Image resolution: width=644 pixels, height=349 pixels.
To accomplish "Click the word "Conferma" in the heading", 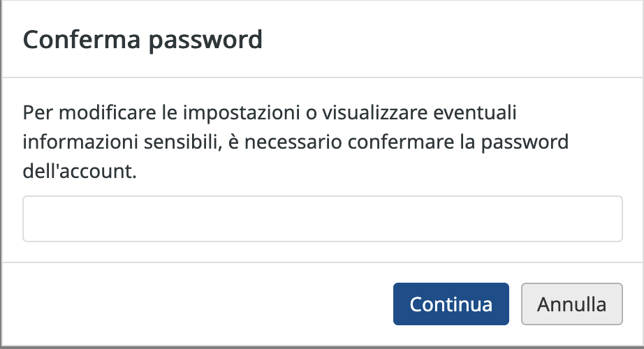I will [82, 39].
